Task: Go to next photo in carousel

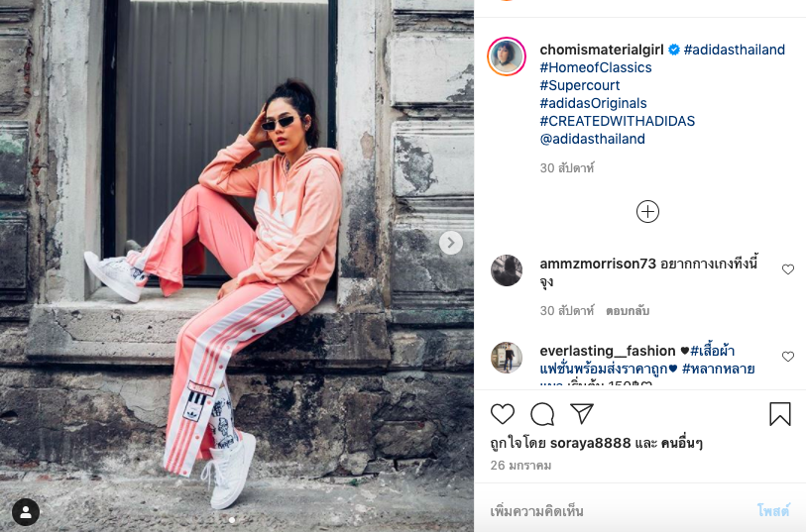Action: click(x=451, y=243)
